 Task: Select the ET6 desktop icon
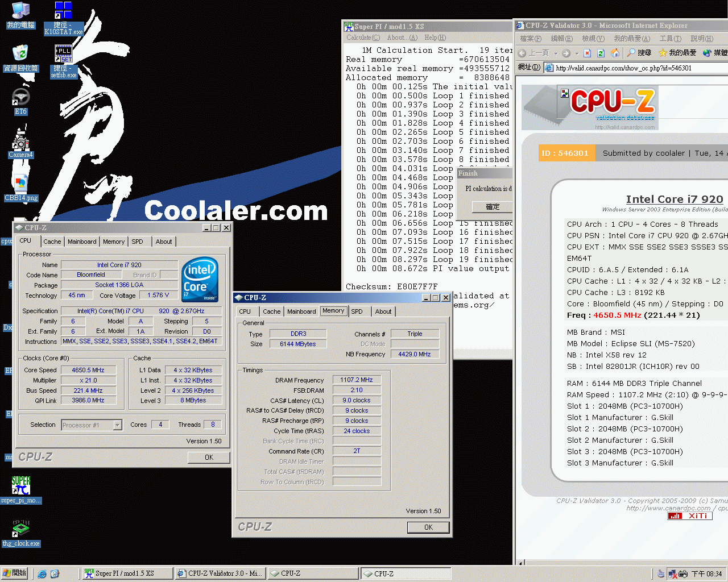(21, 102)
